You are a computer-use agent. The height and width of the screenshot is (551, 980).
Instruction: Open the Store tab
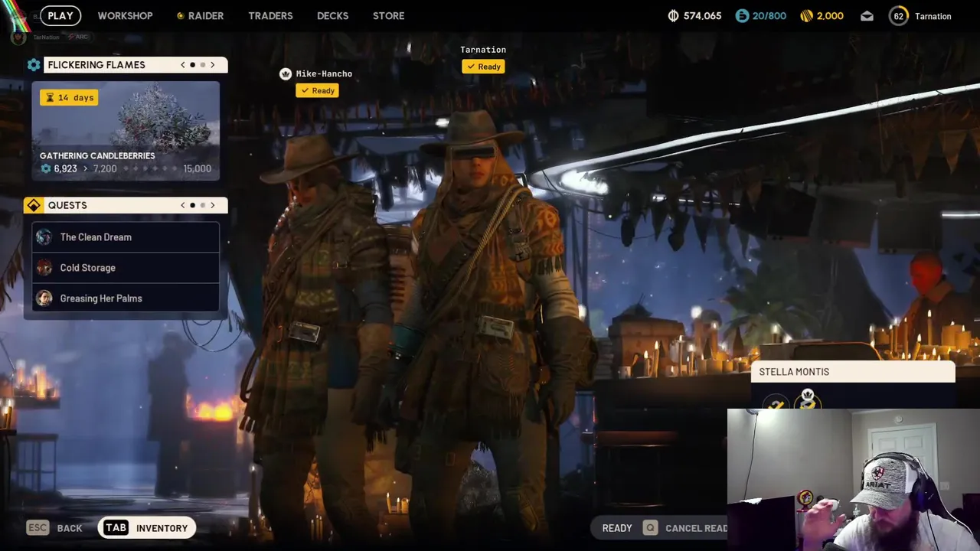pyautogui.click(x=388, y=15)
